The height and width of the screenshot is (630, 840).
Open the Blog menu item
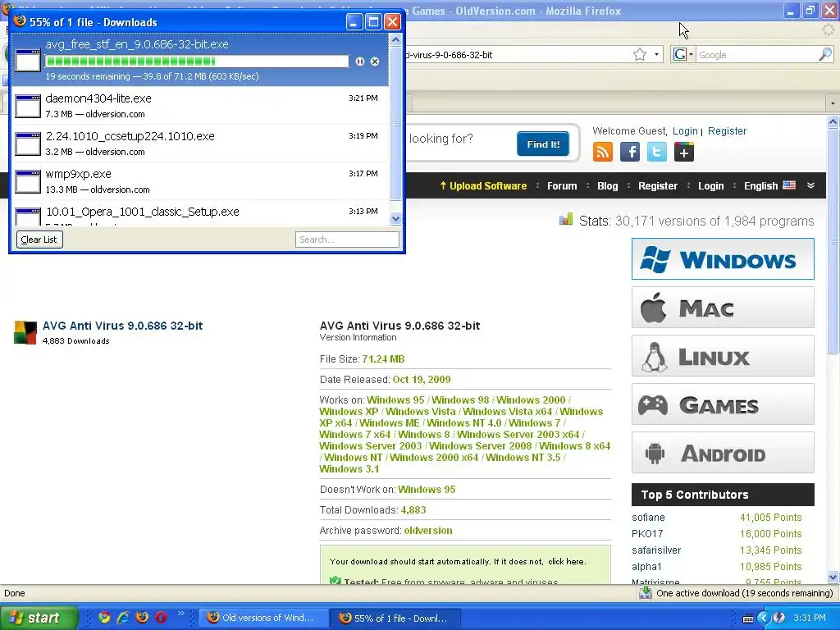608,186
